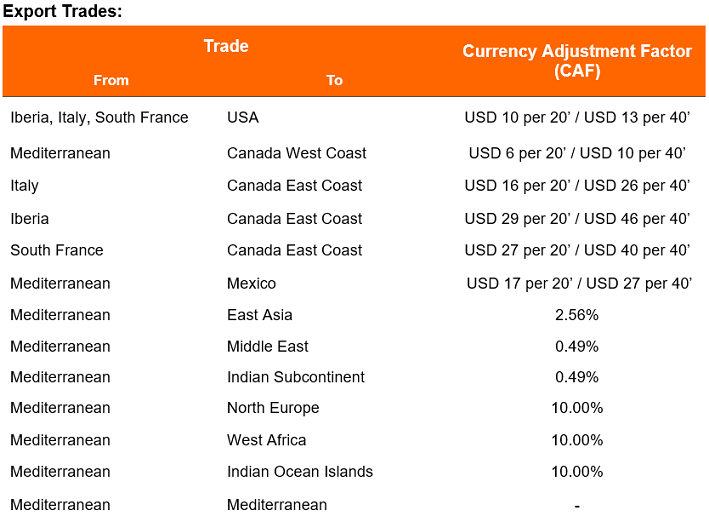709x516 pixels.
Task: Click the 'Canada West Coast' destination
Action: pyautogui.click(x=296, y=153)
